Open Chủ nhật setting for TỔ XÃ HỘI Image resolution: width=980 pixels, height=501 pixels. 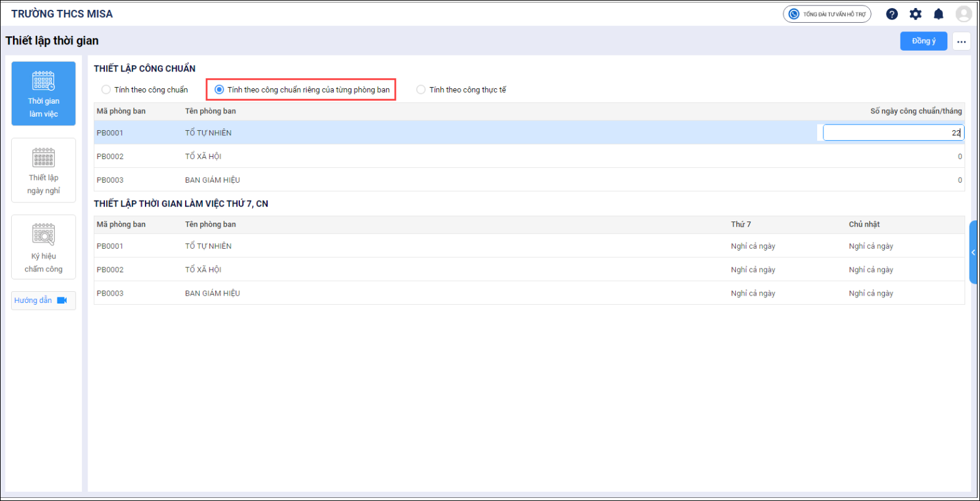click(x=871, y=270)
